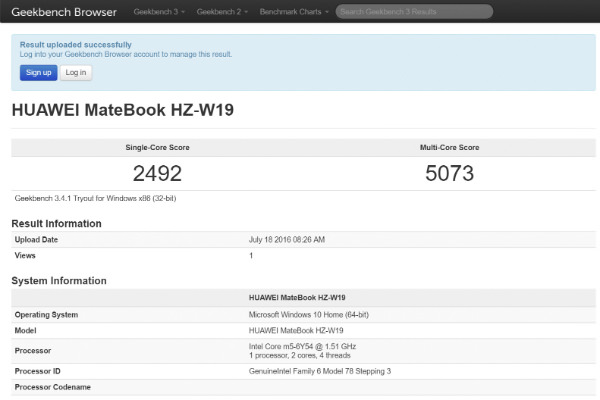
Task: Click the Sign up button
Action: (x=39, y=73)
